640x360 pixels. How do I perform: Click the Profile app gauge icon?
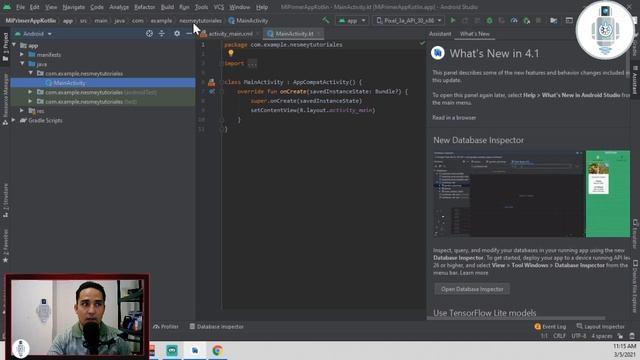(514, 20)
